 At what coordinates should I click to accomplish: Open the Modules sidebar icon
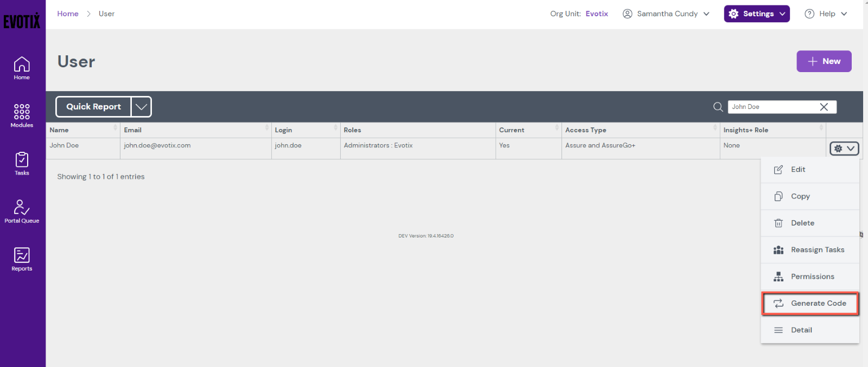[x=22, y=116]
